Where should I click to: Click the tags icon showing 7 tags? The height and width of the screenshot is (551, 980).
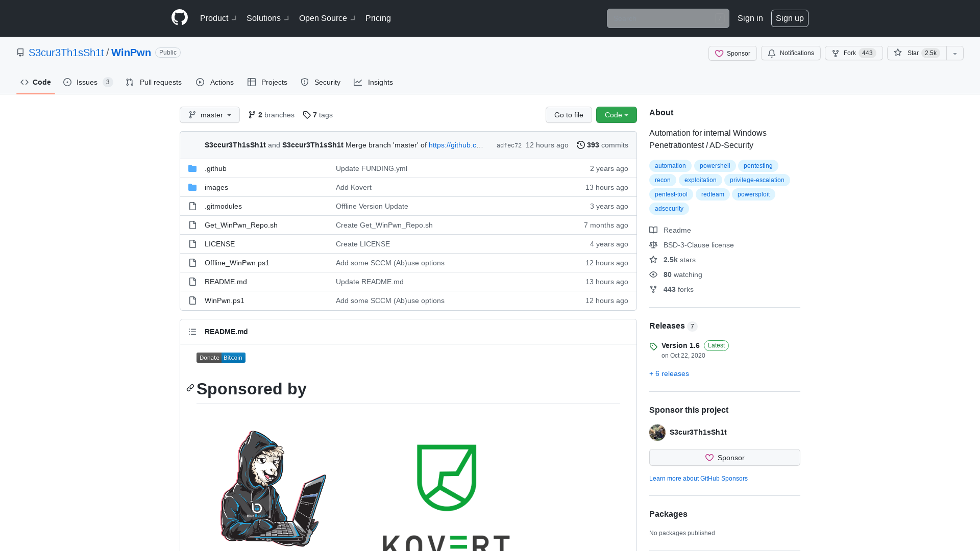click(x=307, y=115)
